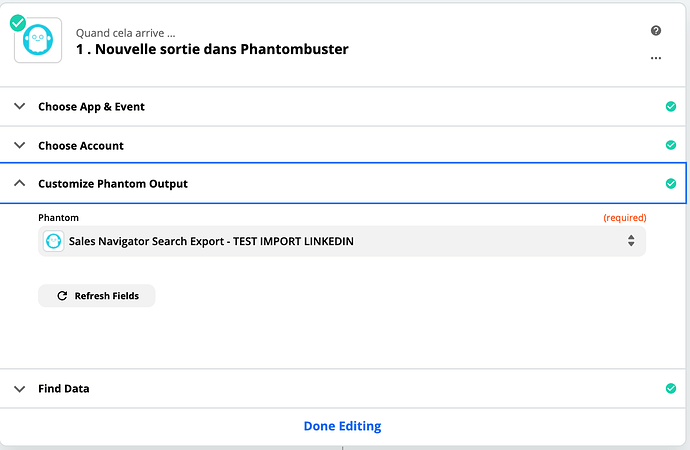The width and height of the screenshot is (690, 450).
Task: Expand the Choose Account section chevron
Action: [x=19, y=145]
